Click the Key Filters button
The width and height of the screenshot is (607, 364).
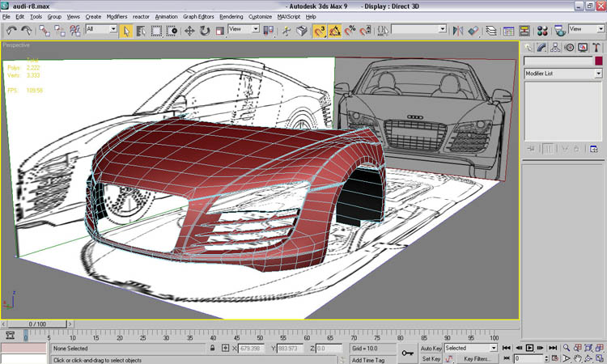click(474, 358)
